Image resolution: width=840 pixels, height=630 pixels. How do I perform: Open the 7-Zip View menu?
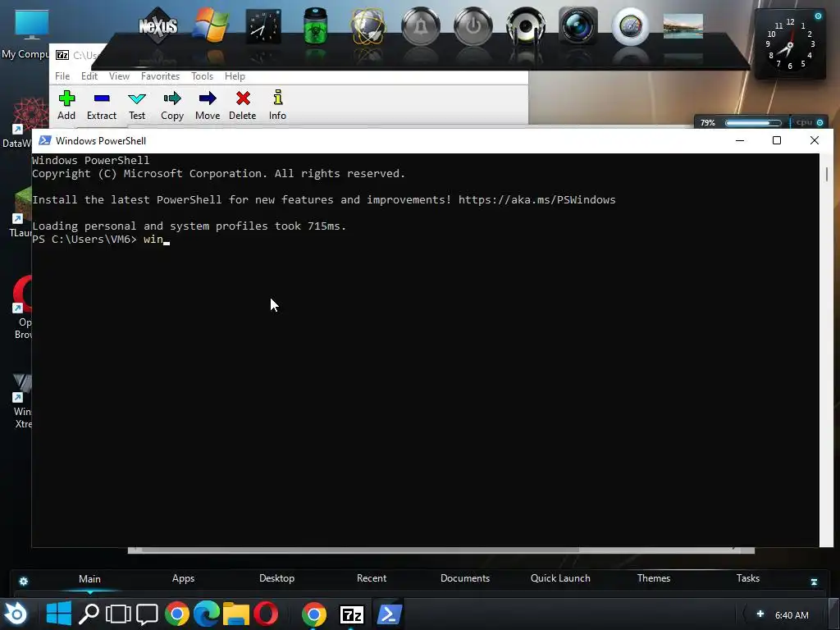[119, 76]
